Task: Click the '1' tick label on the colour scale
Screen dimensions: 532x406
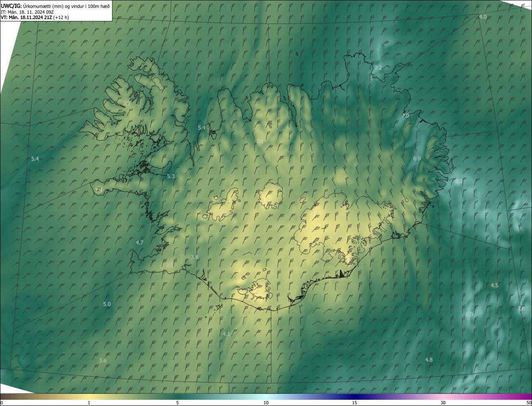Action: (89, 403)
